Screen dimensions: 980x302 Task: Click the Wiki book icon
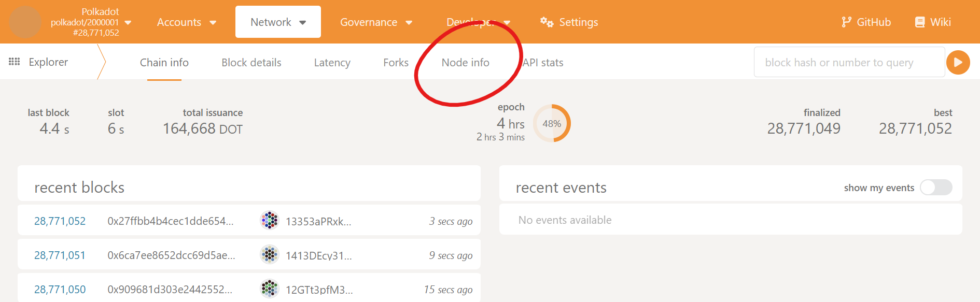click(x=920, y=22)
